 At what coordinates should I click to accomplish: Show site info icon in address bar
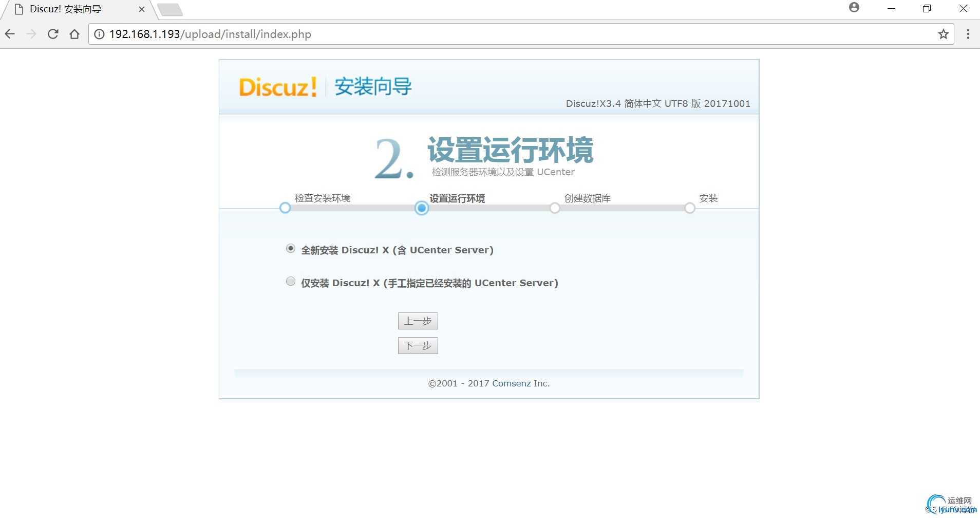[x=99, y=34]
